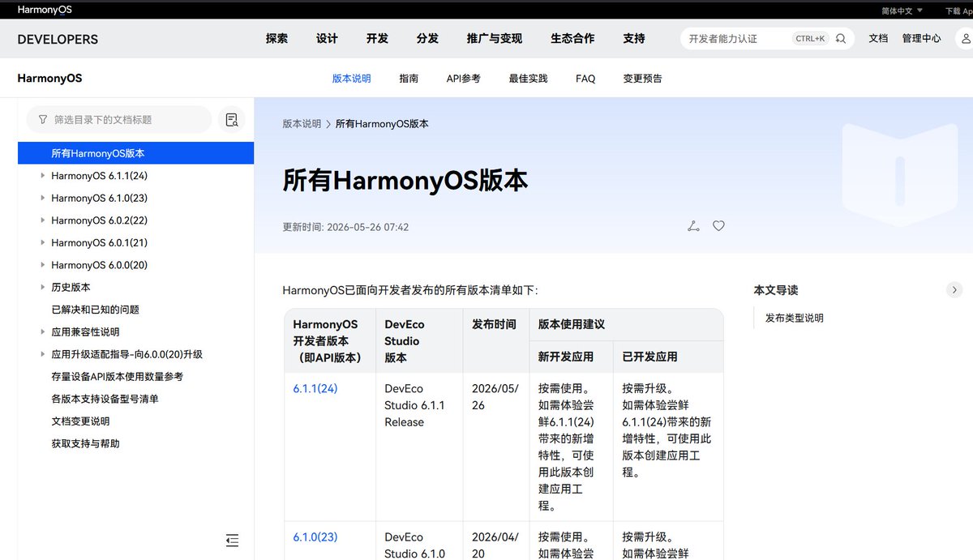The image size is (973, 560).
Task: Open the 6.1.1(24) version link in table
Action: click(315, 388)
